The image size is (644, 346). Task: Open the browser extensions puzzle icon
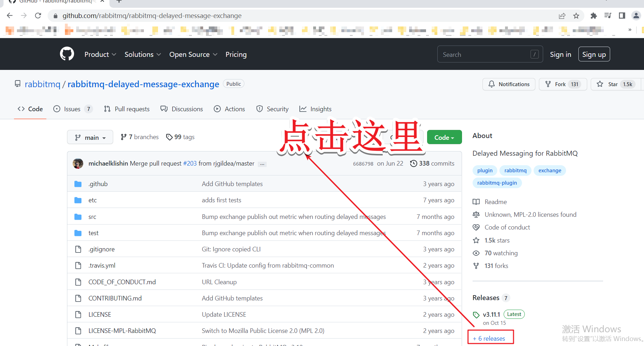[594, 16]
